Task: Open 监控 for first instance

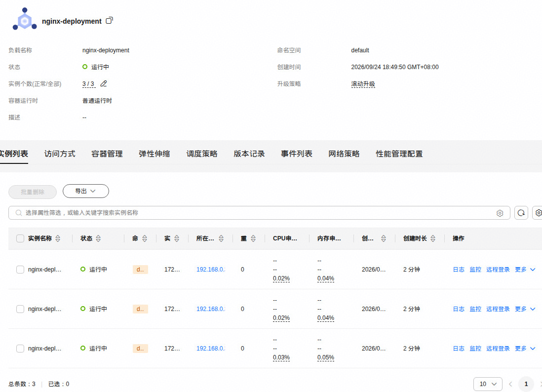Action: pyautogui.click(x=475, y=270)
